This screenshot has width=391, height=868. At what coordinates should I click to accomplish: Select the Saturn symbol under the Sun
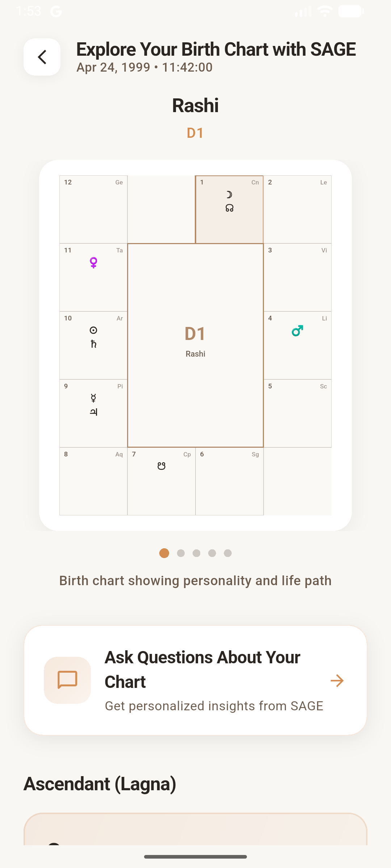click(x=93, y=344)
